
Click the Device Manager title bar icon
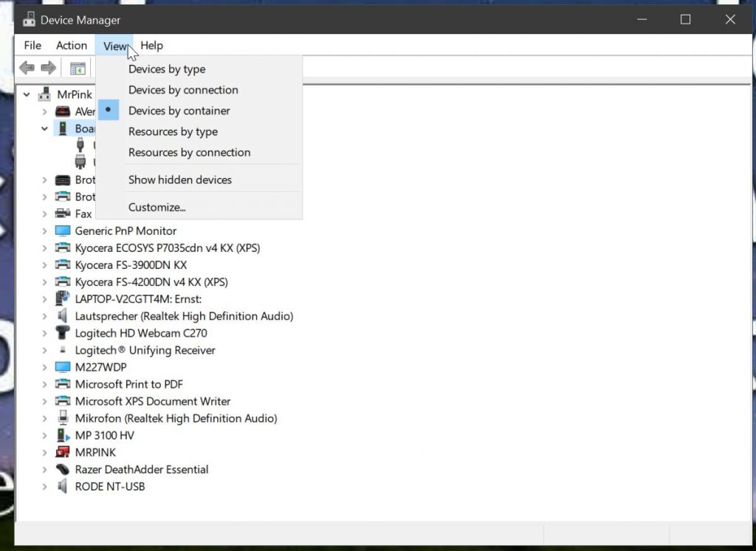click(x=29, y=20)
